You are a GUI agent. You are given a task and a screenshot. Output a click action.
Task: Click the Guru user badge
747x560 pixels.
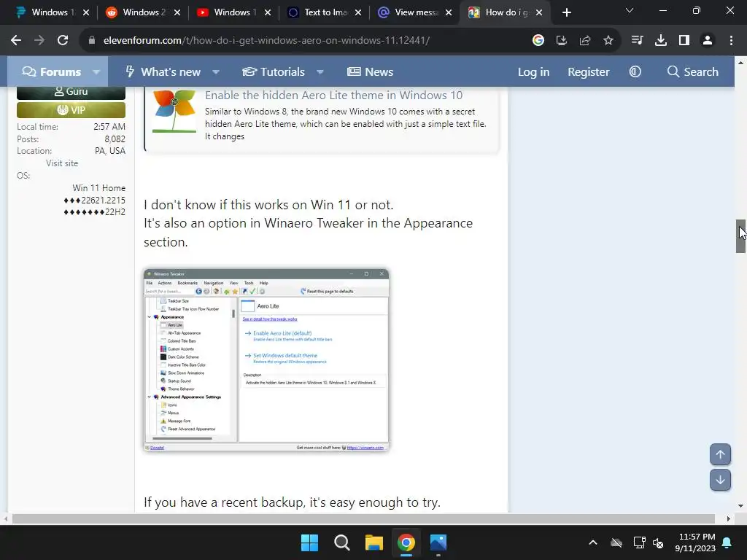71,91
